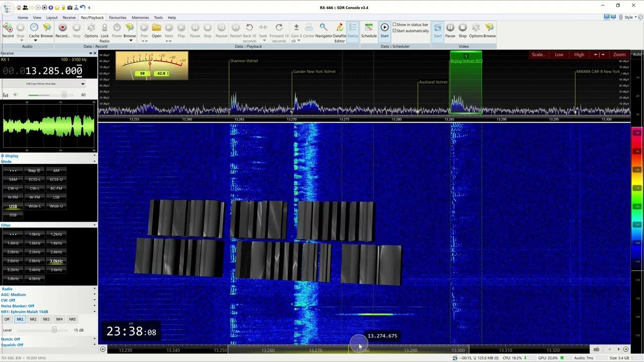This screenshot has height=362, width=644.
Task: Collapse the IF Display section
Action: coord(95,156)
